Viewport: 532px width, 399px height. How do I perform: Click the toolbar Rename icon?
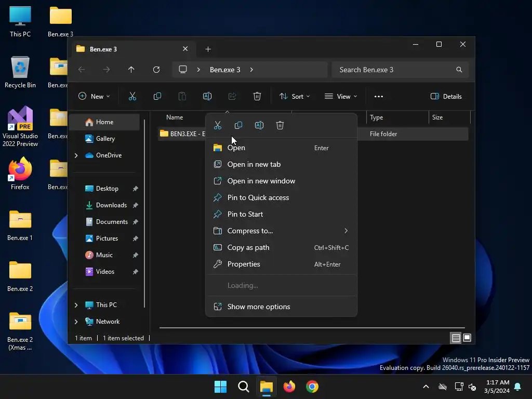pos(207,96)
